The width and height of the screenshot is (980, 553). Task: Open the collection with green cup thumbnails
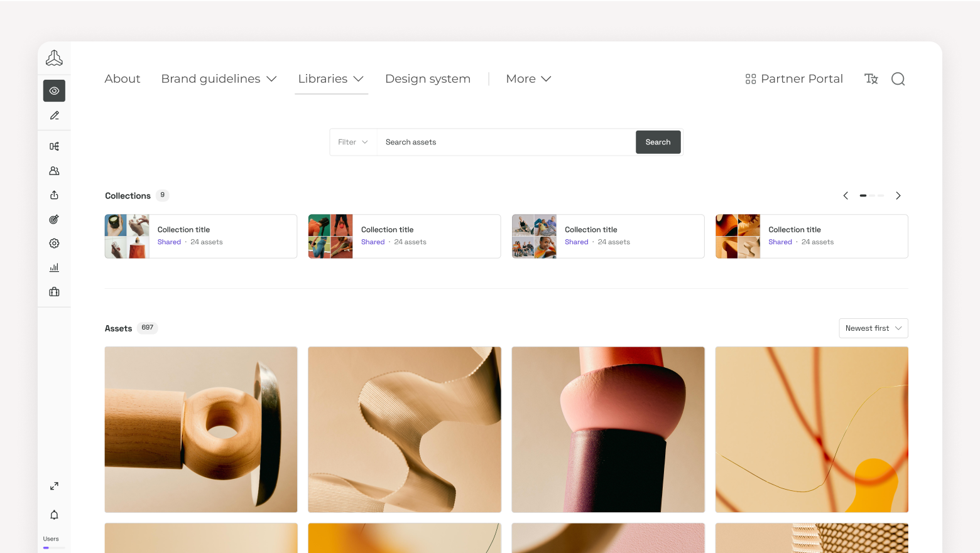pyautogui.click(x=200, y=236)
